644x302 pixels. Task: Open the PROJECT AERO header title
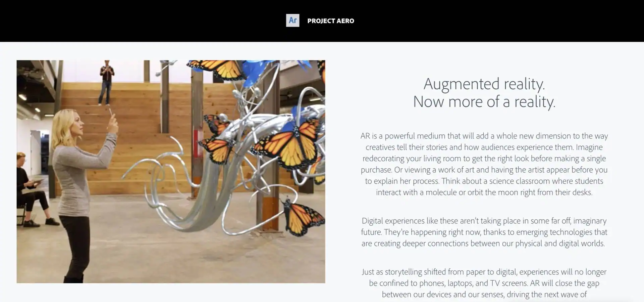click(330, 21)
